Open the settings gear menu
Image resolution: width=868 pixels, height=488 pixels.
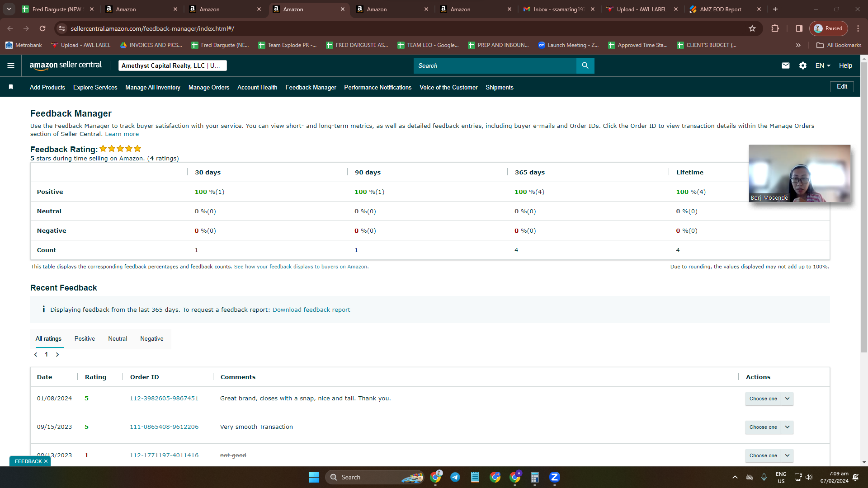[803, 66]
